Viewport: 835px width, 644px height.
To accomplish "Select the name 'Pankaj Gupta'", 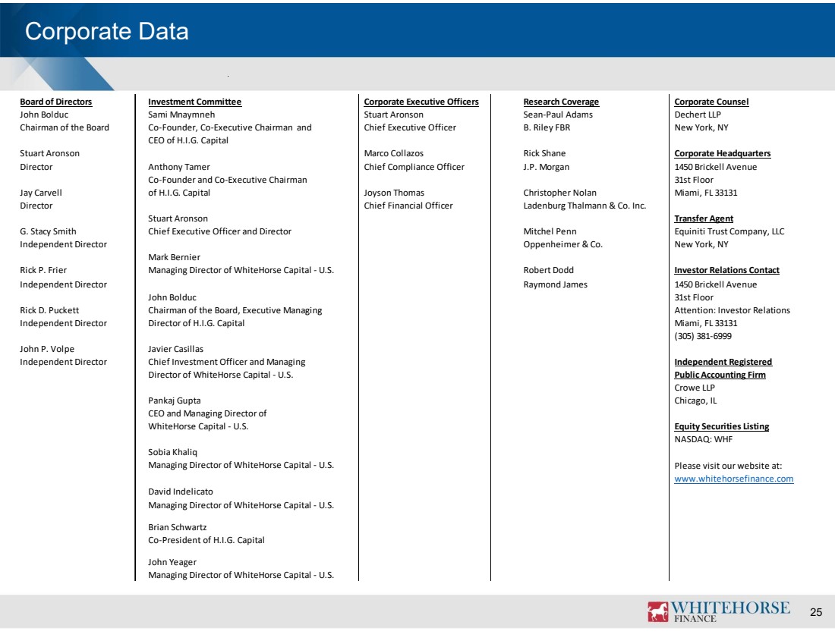I will pyautogui.click(x=174, y=401).
